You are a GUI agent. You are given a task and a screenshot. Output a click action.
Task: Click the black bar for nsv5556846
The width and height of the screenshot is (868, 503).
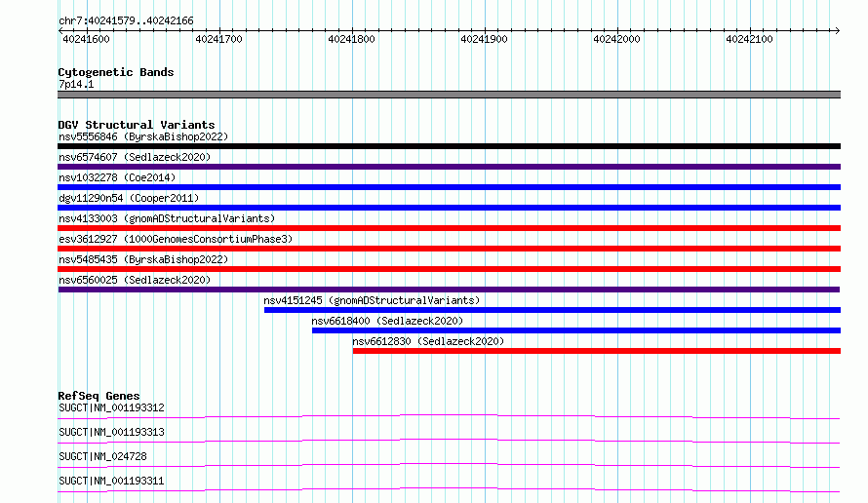449,146
